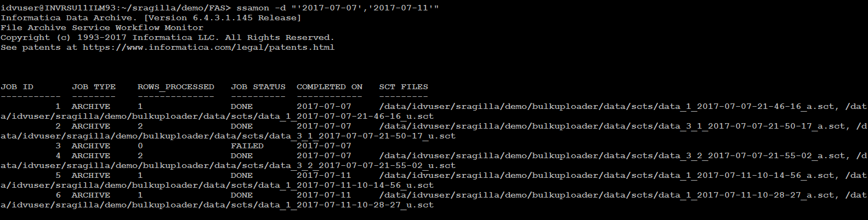Click the ARCHIVE job type for job 2

pyautogui.click(x=90, y=126)
